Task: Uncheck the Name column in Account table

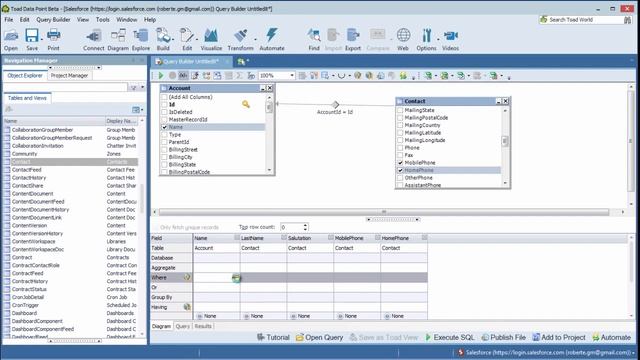Action: [x=164, y=127]
